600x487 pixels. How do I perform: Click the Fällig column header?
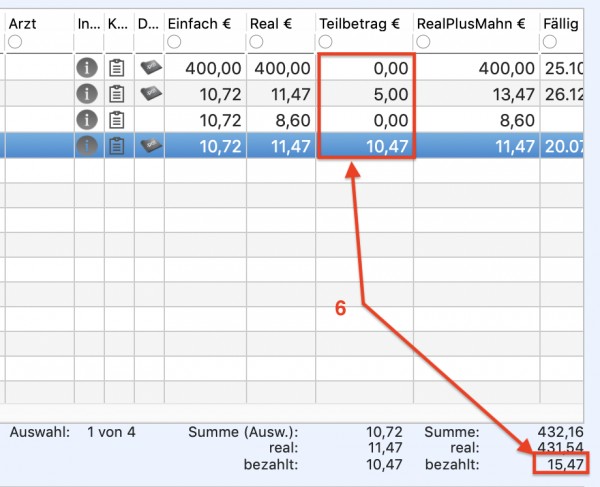[561, 24]
